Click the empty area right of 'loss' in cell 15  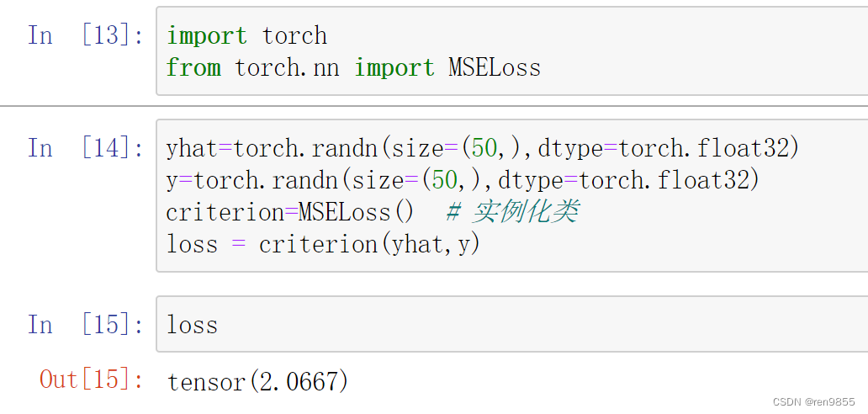[542, 324]
